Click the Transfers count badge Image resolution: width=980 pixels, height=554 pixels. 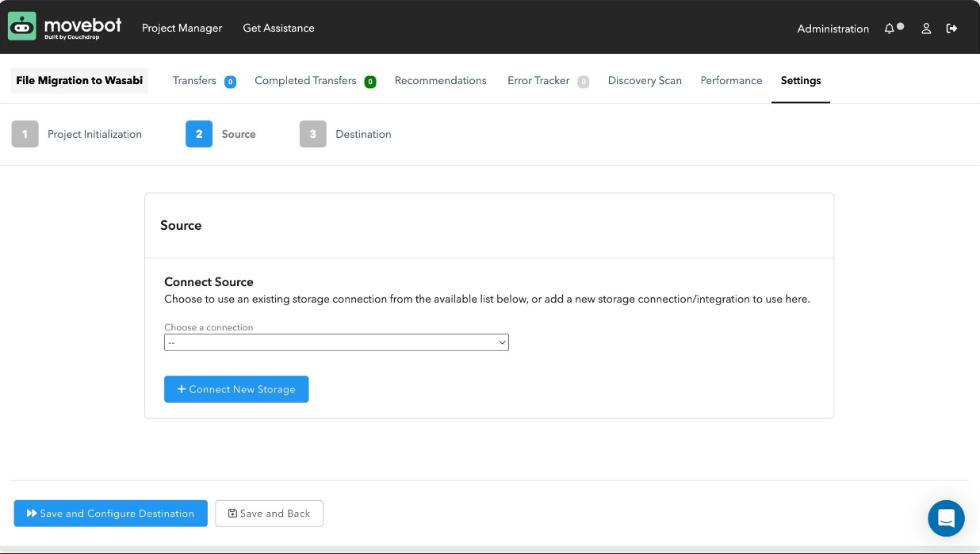coord(230,82)
